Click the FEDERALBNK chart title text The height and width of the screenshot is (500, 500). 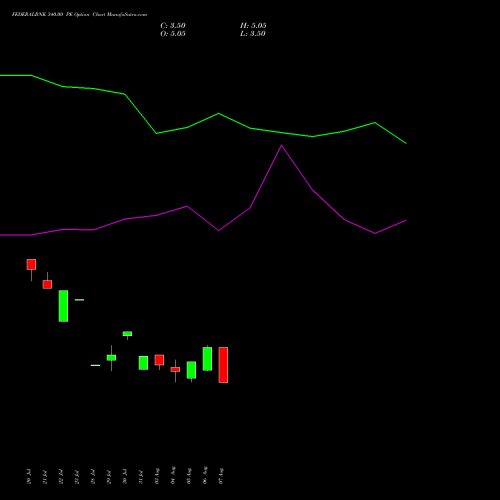pos(79,15)
